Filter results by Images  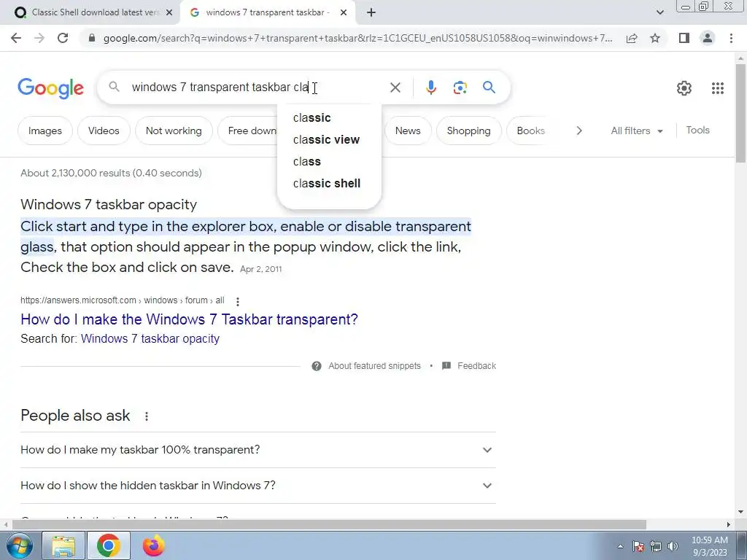pyautogui.click(x=45, y=131)
